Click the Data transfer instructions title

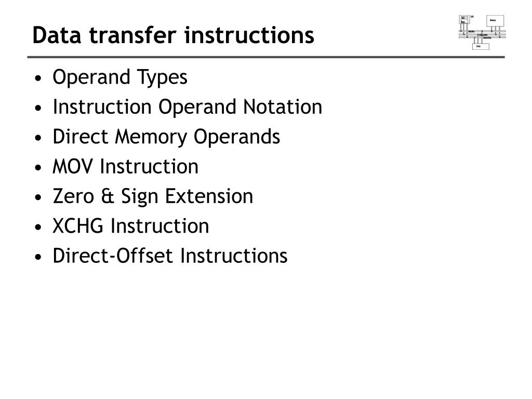click(x=174, y=35)
